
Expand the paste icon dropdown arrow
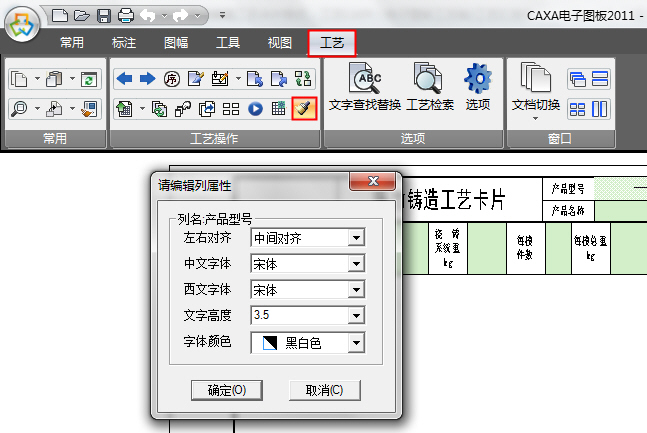tap(72, 78)
